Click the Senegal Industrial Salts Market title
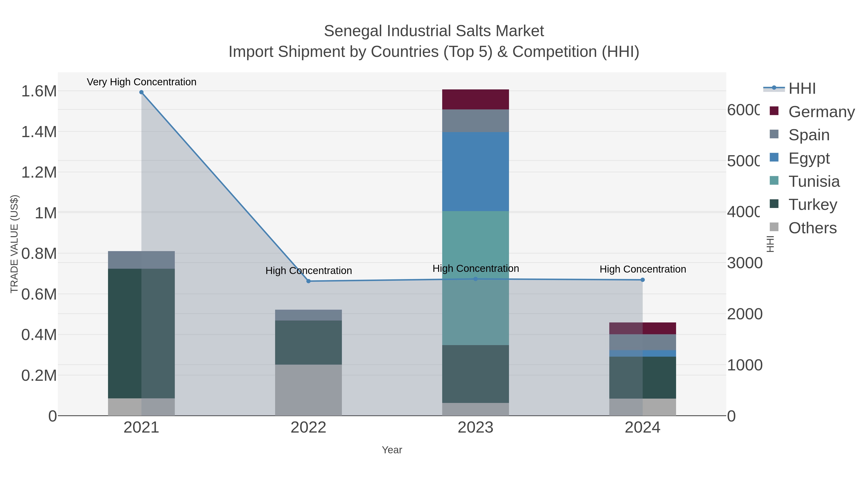The image size is (868, 488). [x=434, y=31]
